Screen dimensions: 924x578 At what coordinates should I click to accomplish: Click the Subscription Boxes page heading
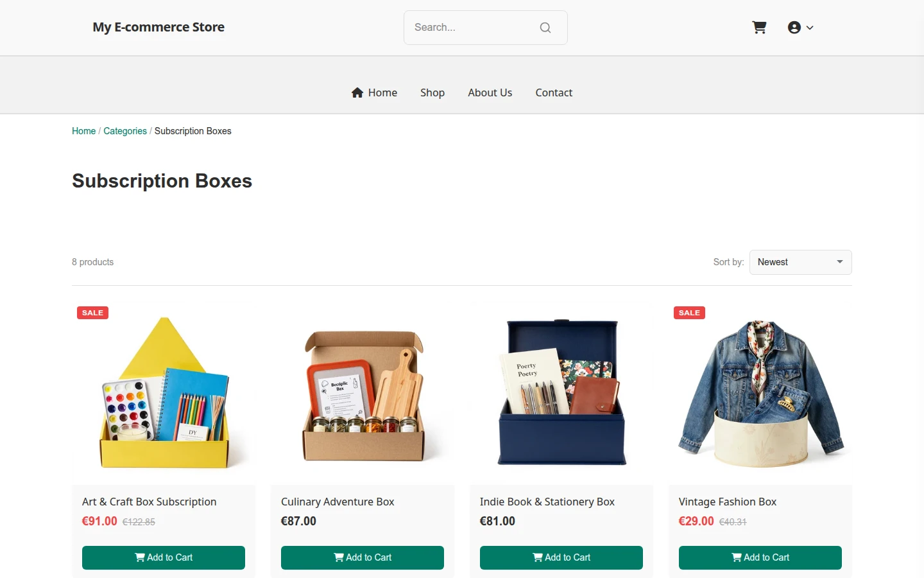(162, 181)
